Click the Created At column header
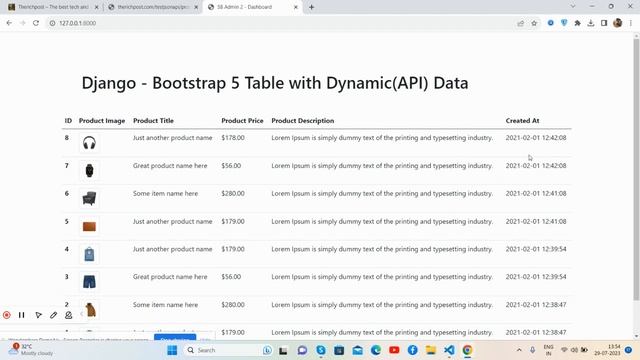 click(x=522, y=121)
